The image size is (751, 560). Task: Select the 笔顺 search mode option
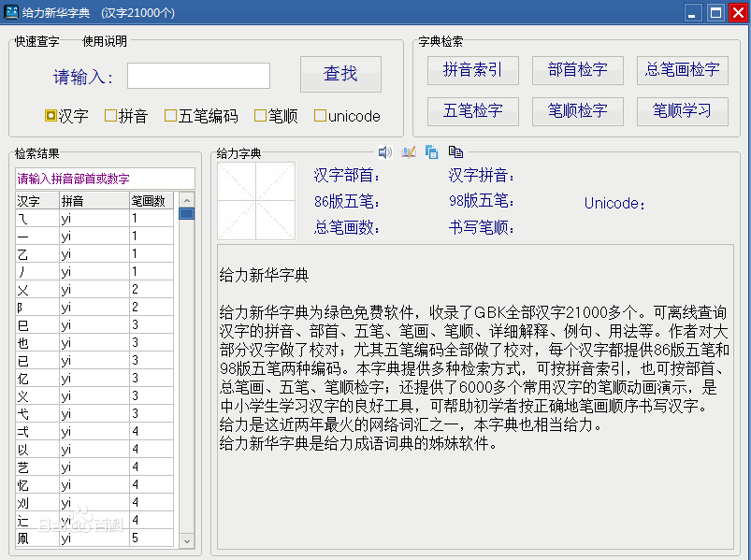(276, 116)
